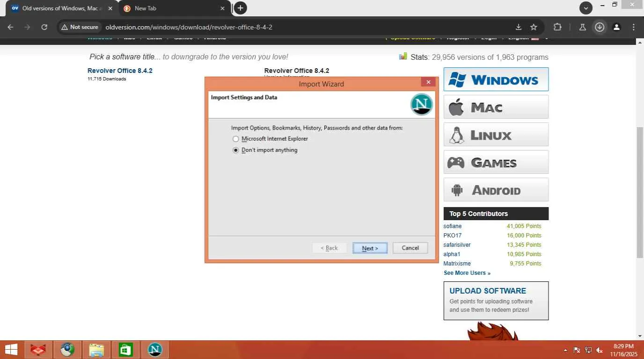
Task: Bookmark this page with the star icon
Action: click(x=534, y=27)
